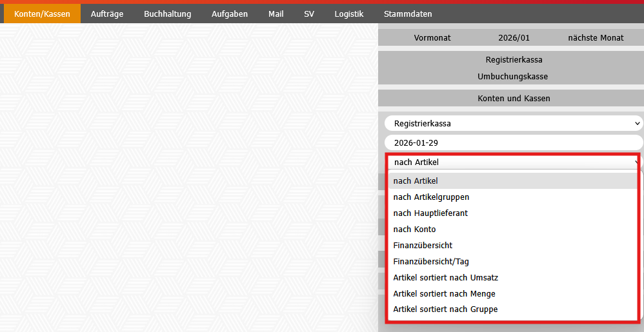Pick 'Artikel sortiert nach Gruppe'
644x332 pixels.
pyautogui.click(x=445, y=309)
